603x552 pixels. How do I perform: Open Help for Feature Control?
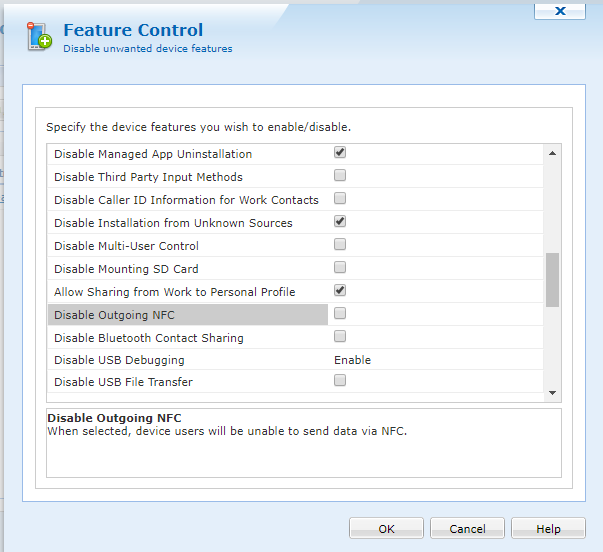(548, 529)
